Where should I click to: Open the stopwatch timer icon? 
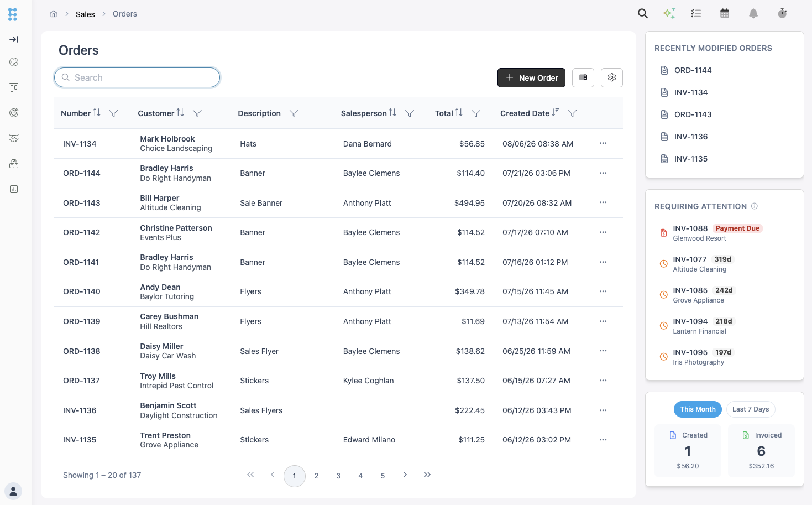[782, 13]
